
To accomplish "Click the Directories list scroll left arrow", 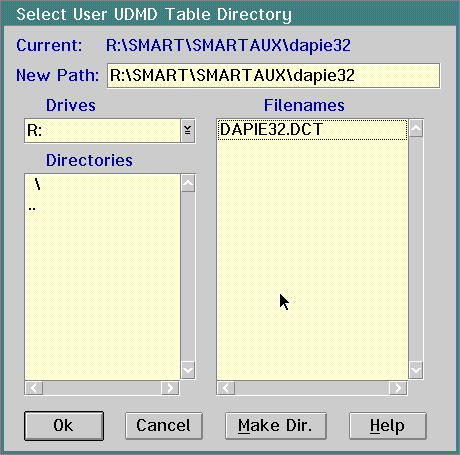I will coord(34,388).
